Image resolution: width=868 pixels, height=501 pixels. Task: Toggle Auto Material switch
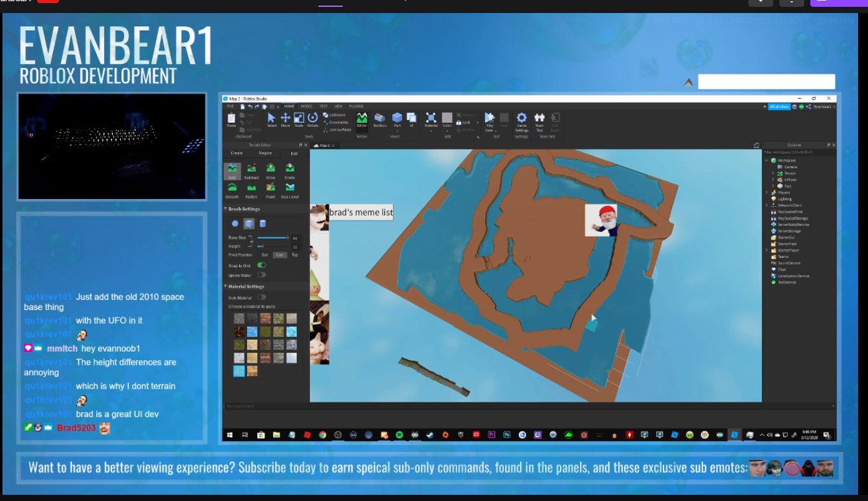click(262, 298)
